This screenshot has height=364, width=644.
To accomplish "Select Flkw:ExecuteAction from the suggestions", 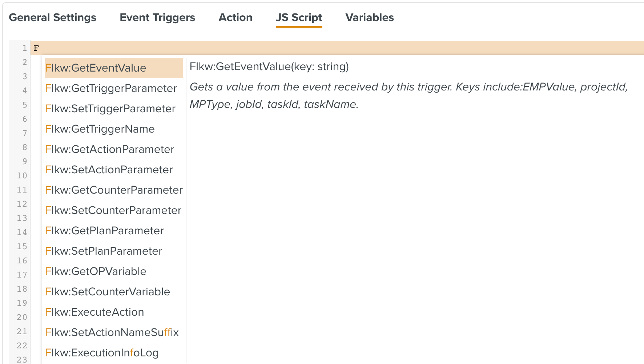I will click(94, 312).
